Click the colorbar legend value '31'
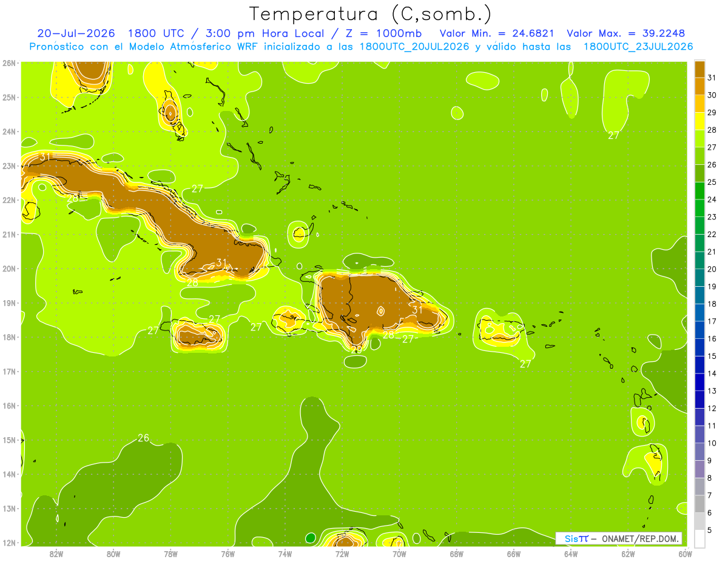The width and height of the screenshot is (728, 562). click(x=712, y=78)
